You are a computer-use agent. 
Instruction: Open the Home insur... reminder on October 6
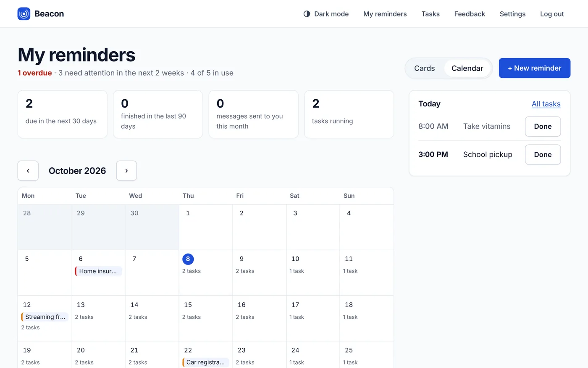[98, 271]
